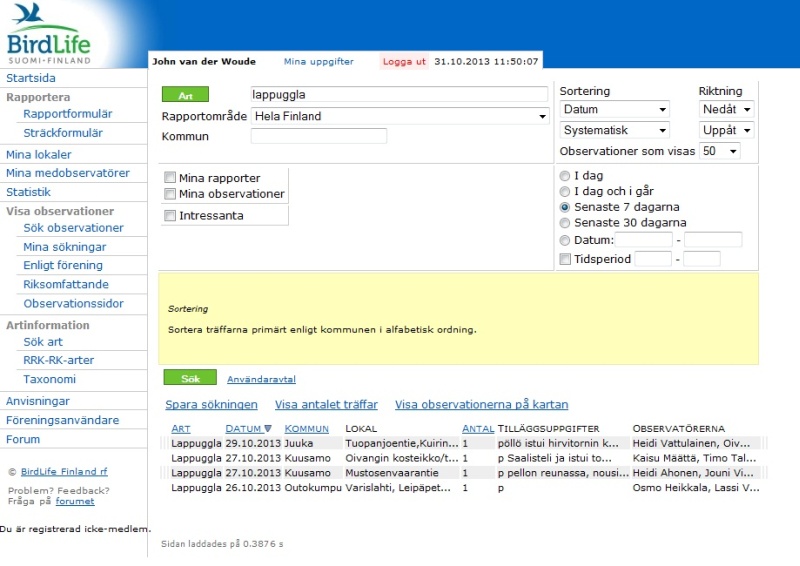The image size is (800, 566).
Task: Click the BirdLife Suomi-Finland logo
Action: pos(48,34)
